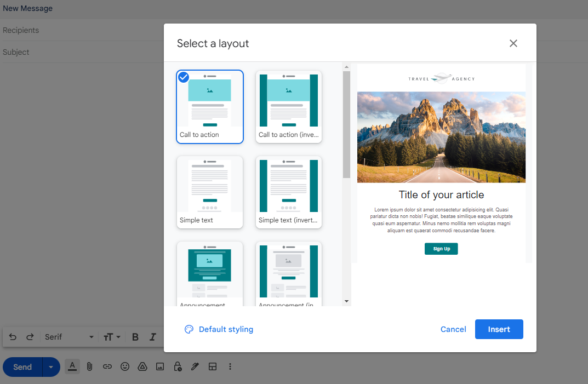
Task: Click the Travel Agency logo in preview
Action: pyautogui.click(x=441, y=79)
